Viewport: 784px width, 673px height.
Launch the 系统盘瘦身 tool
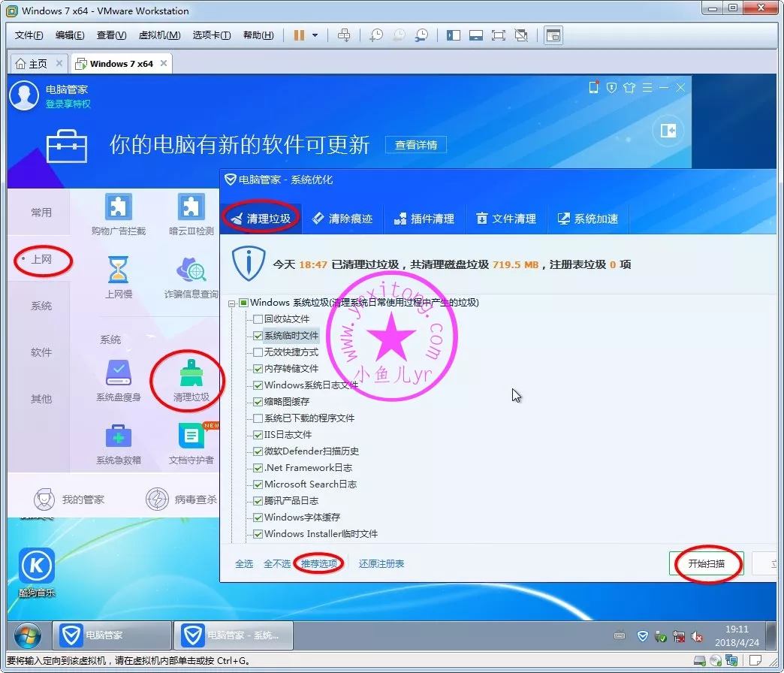pyautogui.click(x=118, y=373)
